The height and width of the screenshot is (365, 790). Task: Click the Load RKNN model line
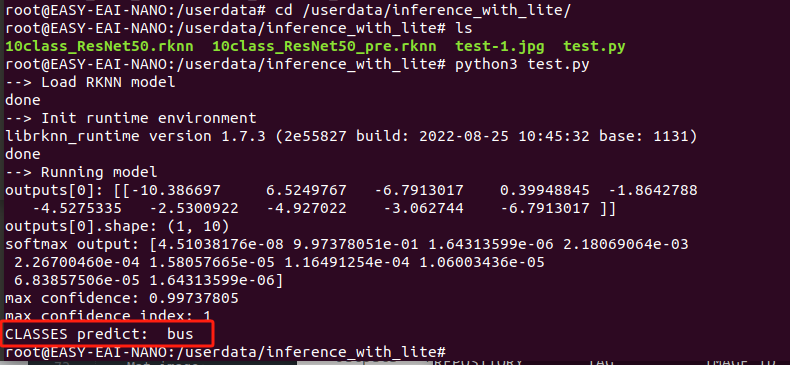point(90,83)
